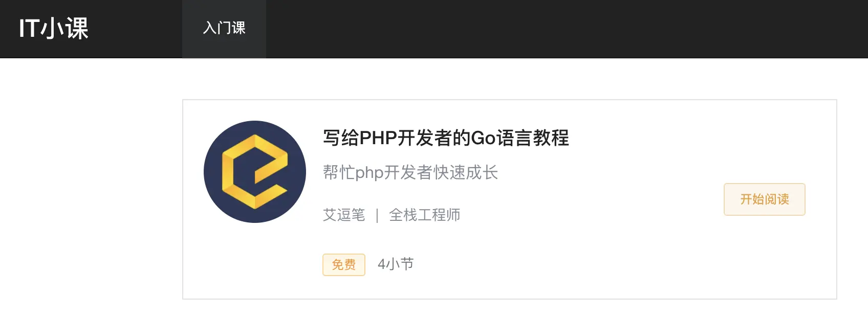868x318 pixels.
Task: Click the yellow hexagon course logo
Action: pyautogui.click(x=254, y=172)
